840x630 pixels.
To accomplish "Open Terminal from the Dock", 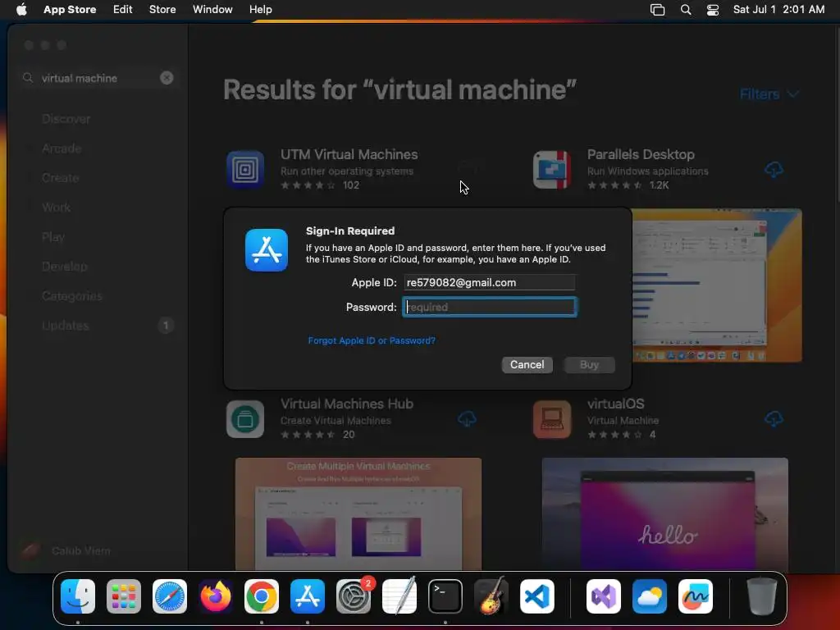I will click(x=445, y=596).
